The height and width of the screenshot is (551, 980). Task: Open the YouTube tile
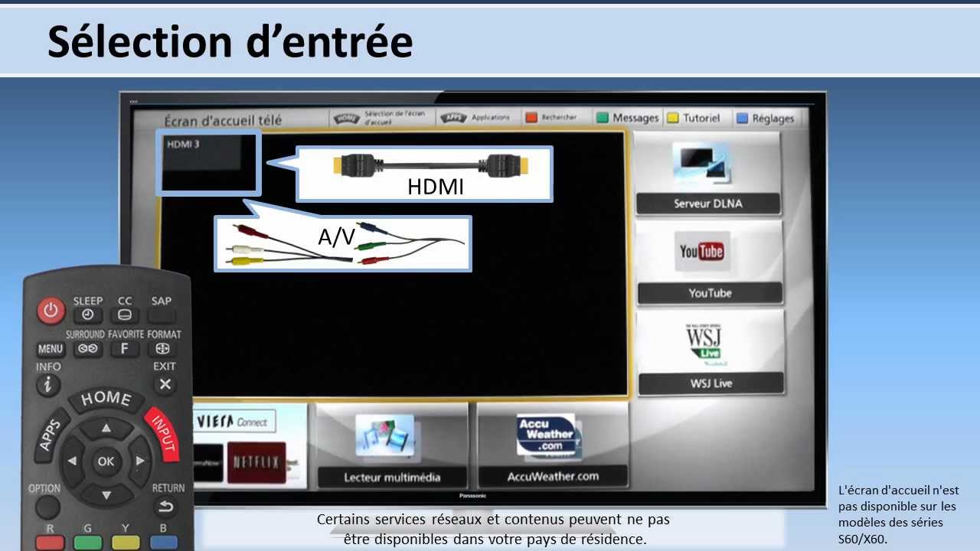710,263
